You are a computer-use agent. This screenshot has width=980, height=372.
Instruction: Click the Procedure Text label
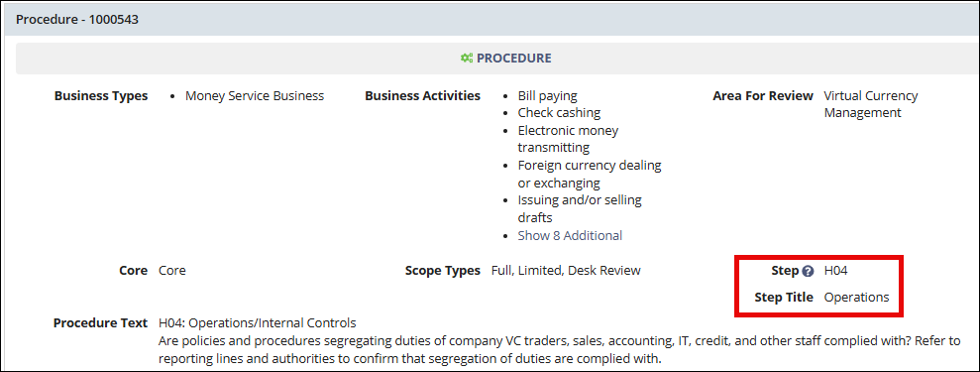100,323
